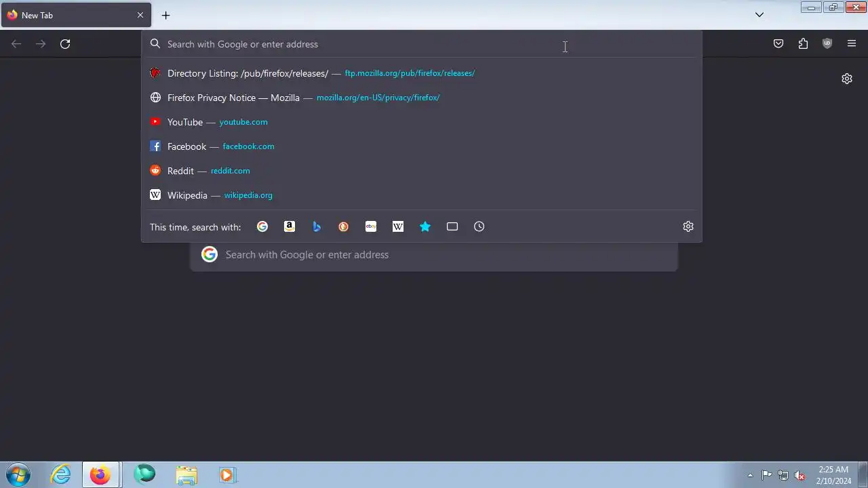This screenshot has height=488, width=868.
Task: Show hidden system tray icons arrow
Action: (750, 475)
